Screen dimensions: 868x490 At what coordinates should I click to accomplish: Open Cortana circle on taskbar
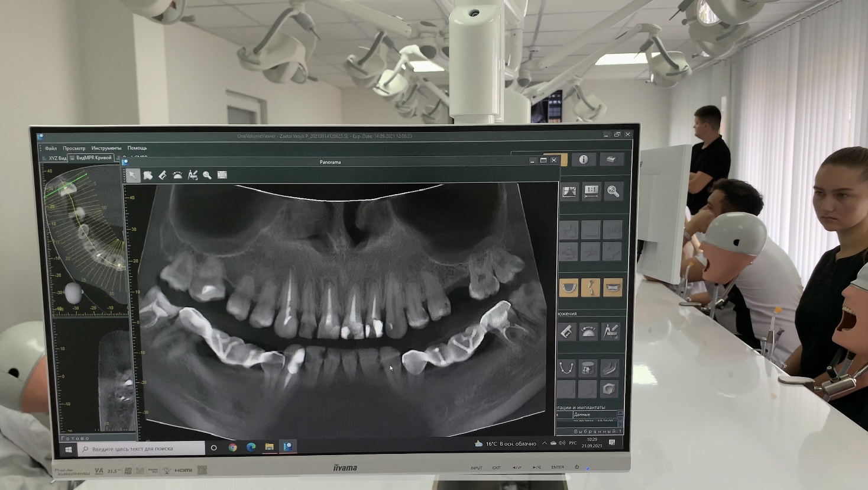(214, 448)
